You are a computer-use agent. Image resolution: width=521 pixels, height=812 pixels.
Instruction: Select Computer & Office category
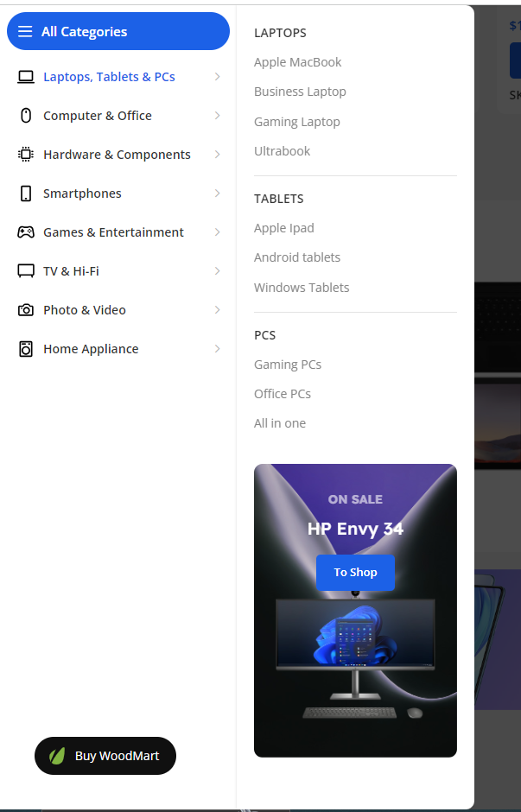[x=118, y=116]
